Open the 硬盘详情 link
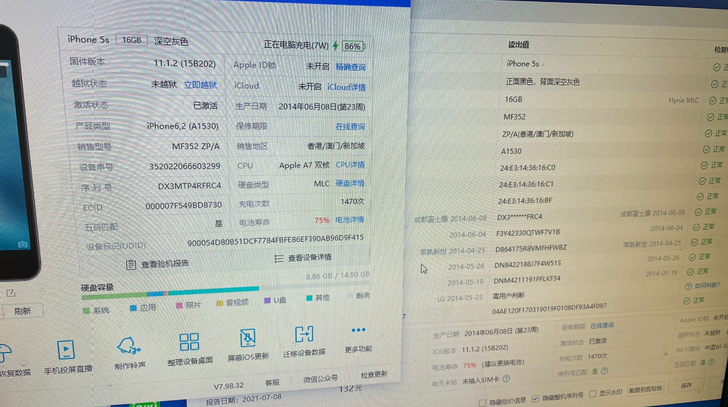 pyautogui.click(x=350, y=183)
